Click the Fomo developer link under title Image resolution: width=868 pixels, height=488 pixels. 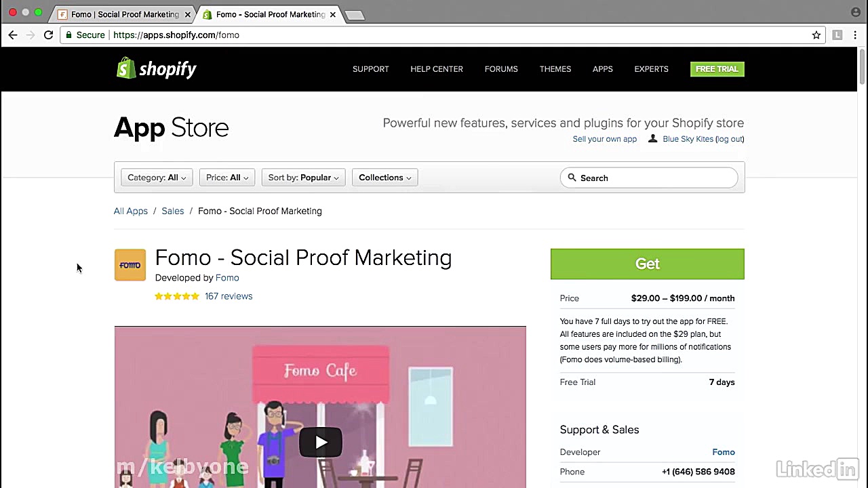click(227, 278)
